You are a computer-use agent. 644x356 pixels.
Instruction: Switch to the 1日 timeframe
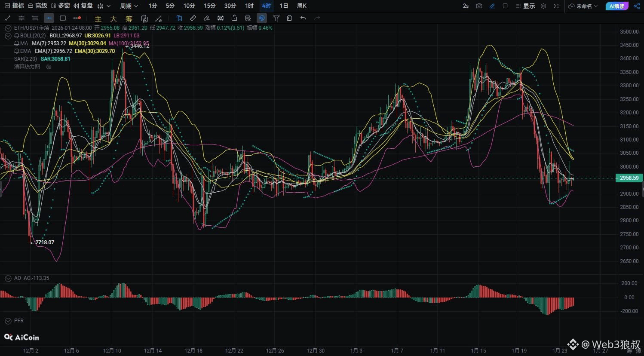pos(284,6)
